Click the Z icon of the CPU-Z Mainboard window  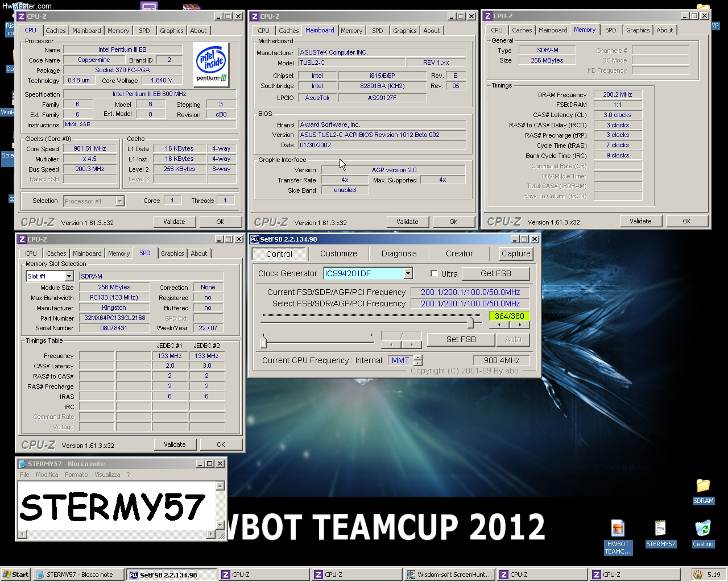(x=255, y=16)
